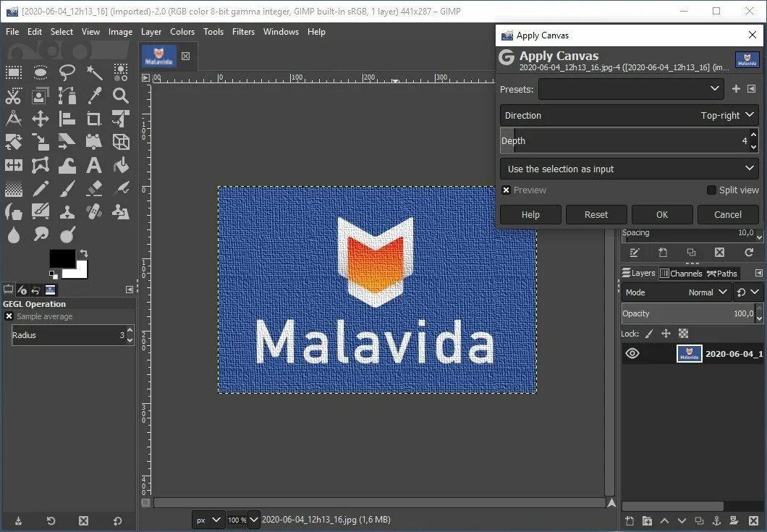767x532 pixels.
Task: Open the Direction Top-right dropdown
Action: tap(629, 116)
